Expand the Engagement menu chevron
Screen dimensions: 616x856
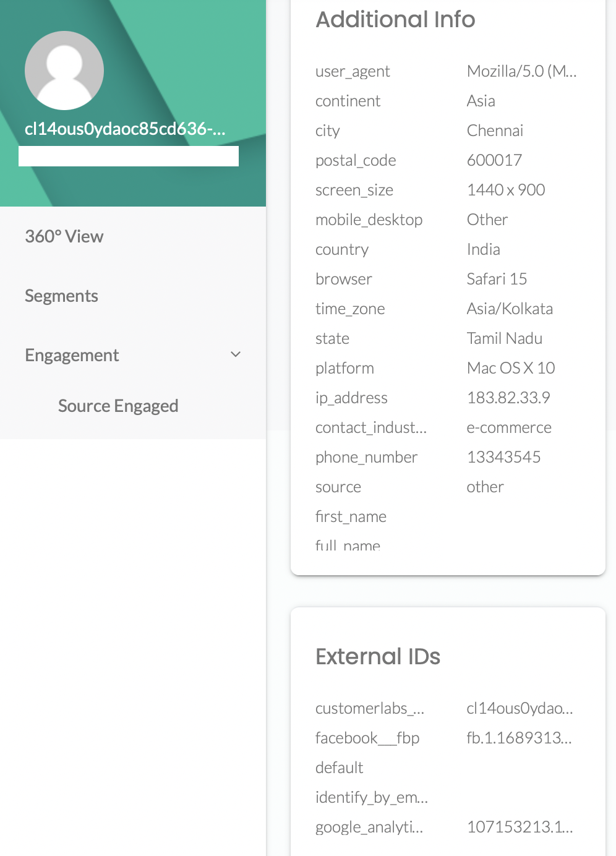pyautogui.click(x=236, y=354)
